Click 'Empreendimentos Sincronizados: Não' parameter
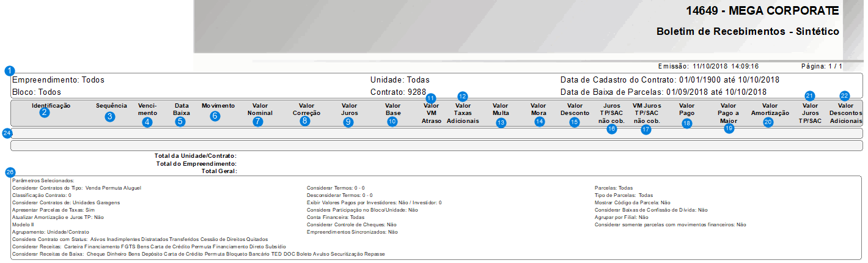Screen dimensions: 868x263 352,232
